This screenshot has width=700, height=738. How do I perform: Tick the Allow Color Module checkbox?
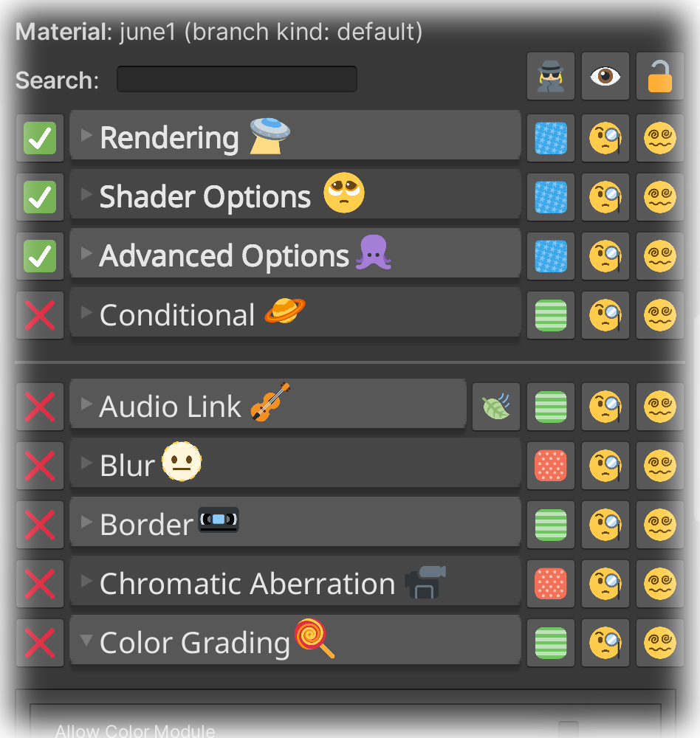pos(568,731)
